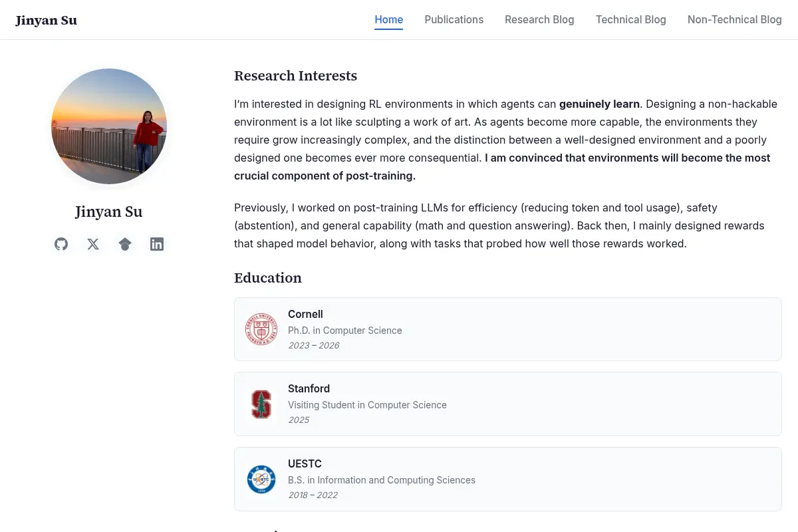The image size is (798, 532).
Task: Click the Jinyan Su site title
Action: point(47,20)
